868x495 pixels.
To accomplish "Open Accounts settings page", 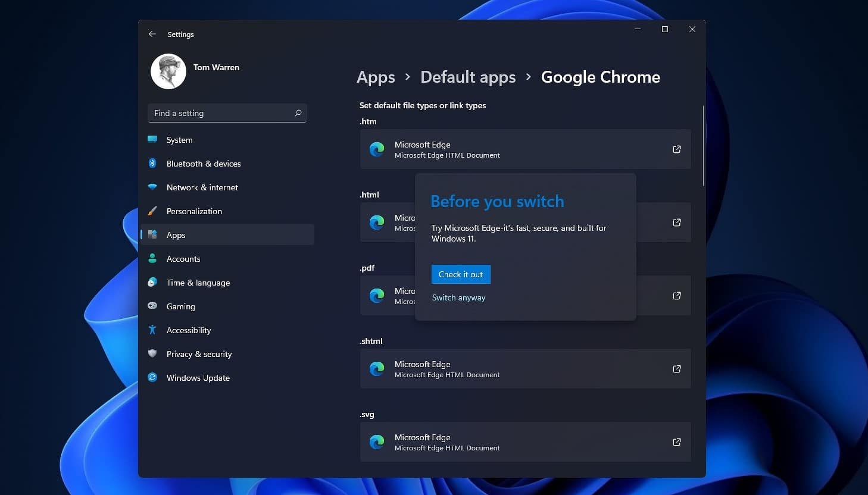I will (227, 259).
